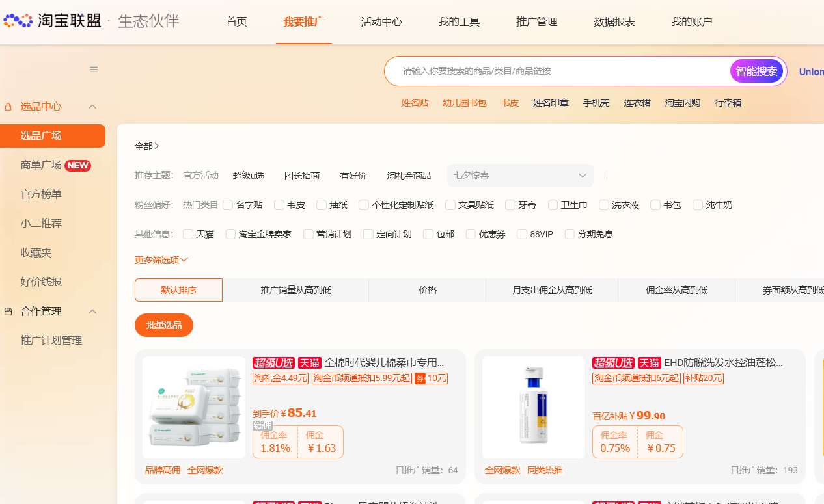
Task: Click the 超级U选 badge on the 全棉时代 product
Action: pyautogui.click(x=274, y=363)
